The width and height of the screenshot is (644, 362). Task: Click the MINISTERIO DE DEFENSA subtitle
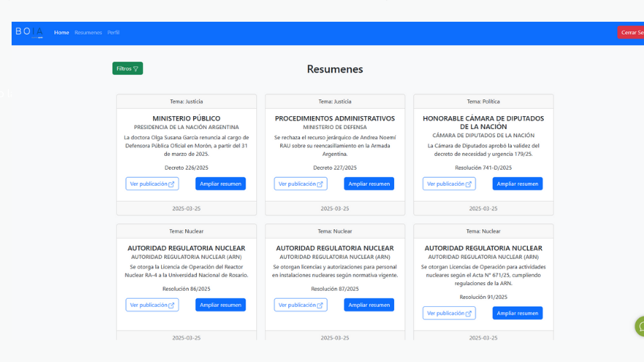[335, 127]
